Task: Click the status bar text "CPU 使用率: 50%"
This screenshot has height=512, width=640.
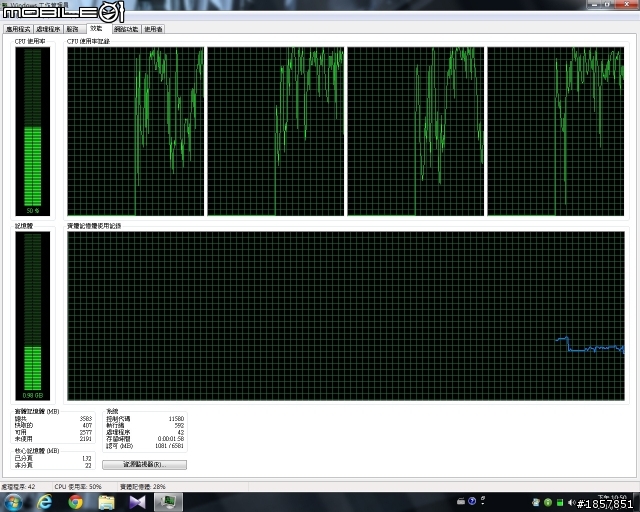Action: (x=78, y=487)
